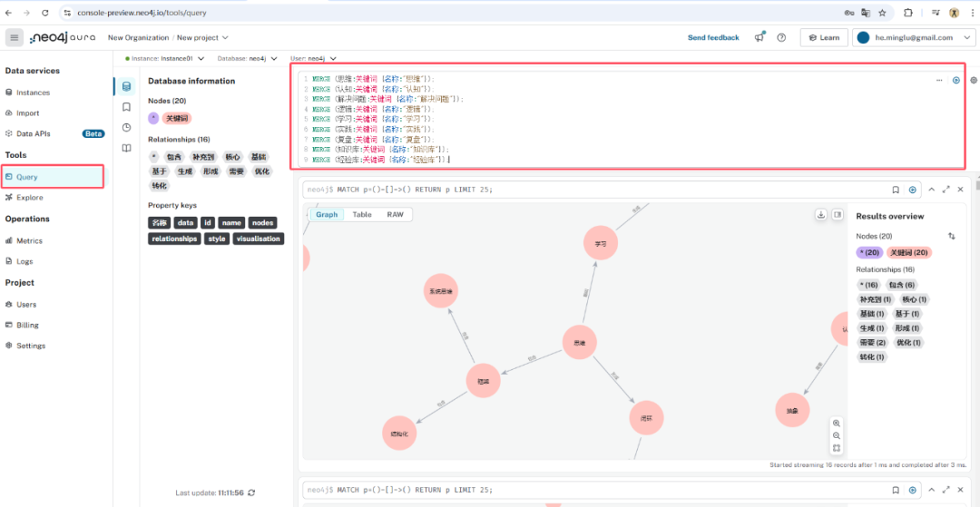Rerun first MATCH result query
The width and height of the screenshot is (980, 507).
click(x=913, y=190)
